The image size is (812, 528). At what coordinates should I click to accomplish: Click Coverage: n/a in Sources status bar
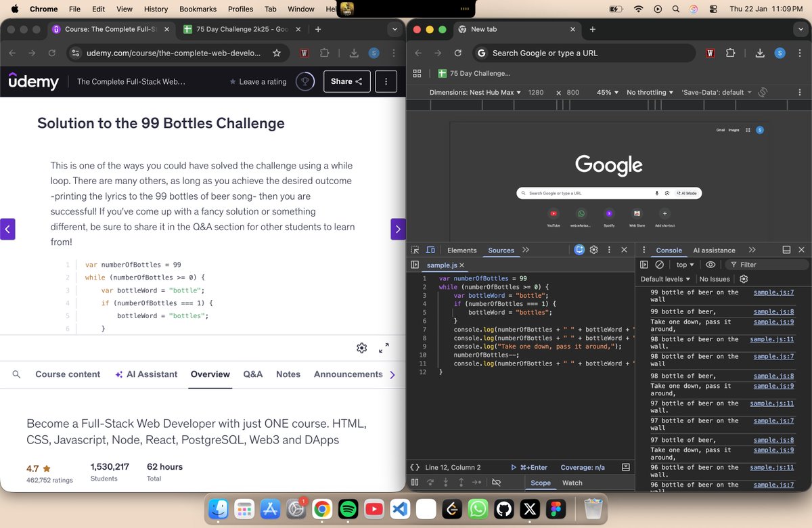[583, 467]
